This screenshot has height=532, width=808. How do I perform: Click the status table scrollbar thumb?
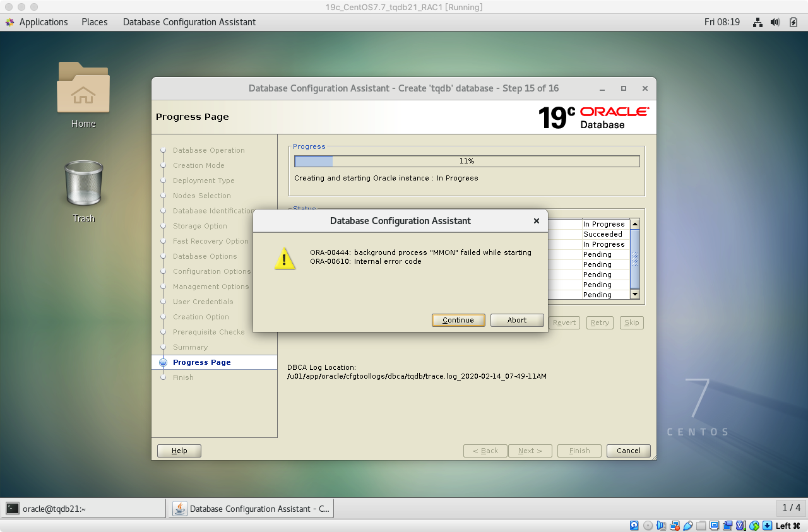(x=635, y=258)
